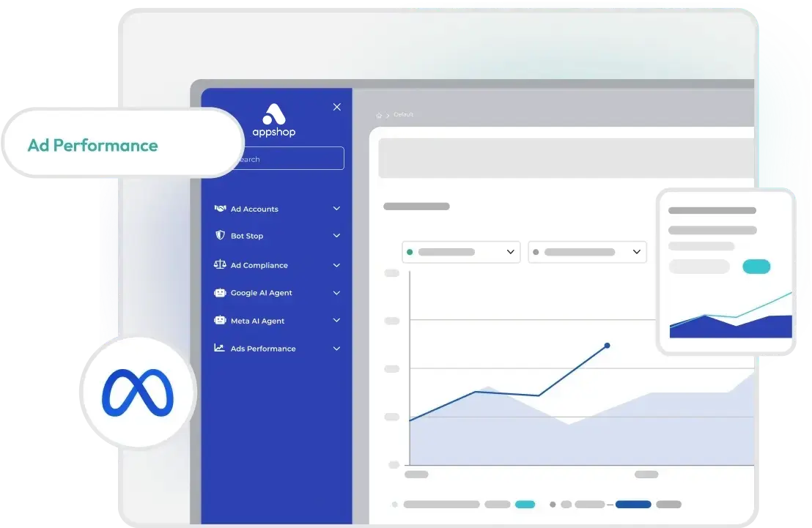Select the Ad Accounts megaphone icon

click(220, 209)
